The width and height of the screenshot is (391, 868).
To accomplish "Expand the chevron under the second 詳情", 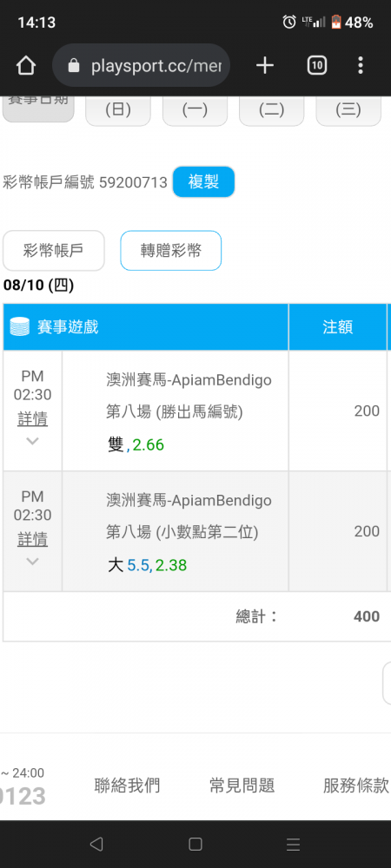I will coord(33,562).
